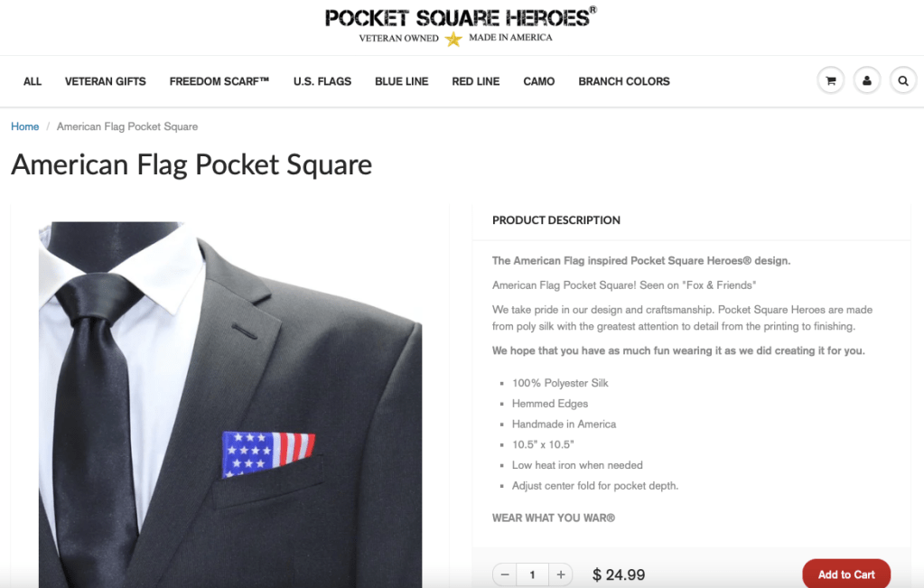Increase quantity with plus button
924x588 pixels.
tap(560, 574)
